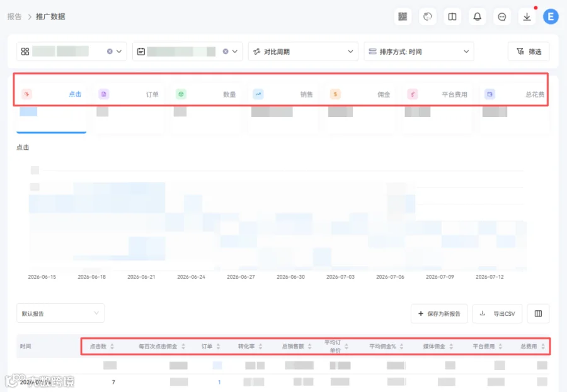Click the calendar icon in date picker

coord(141,52)
